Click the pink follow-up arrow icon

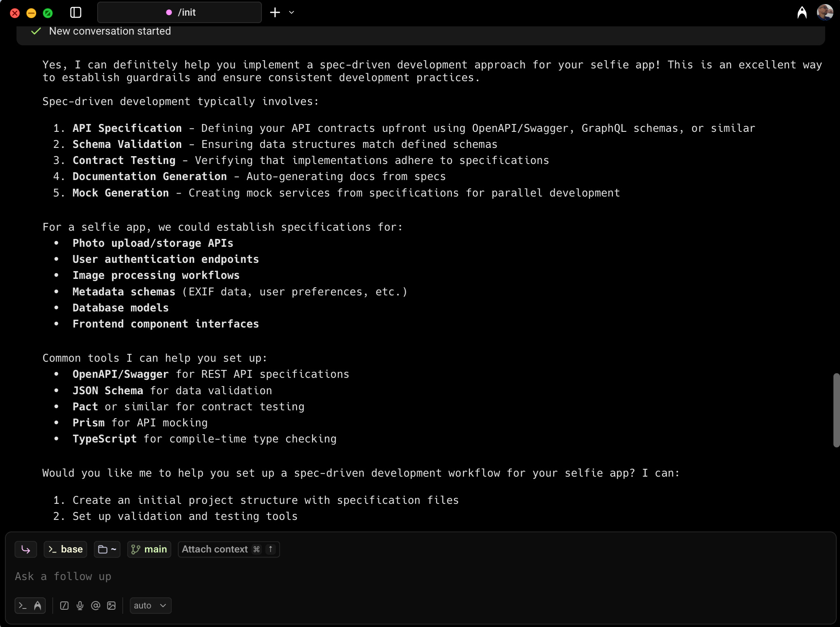(26, 549)
